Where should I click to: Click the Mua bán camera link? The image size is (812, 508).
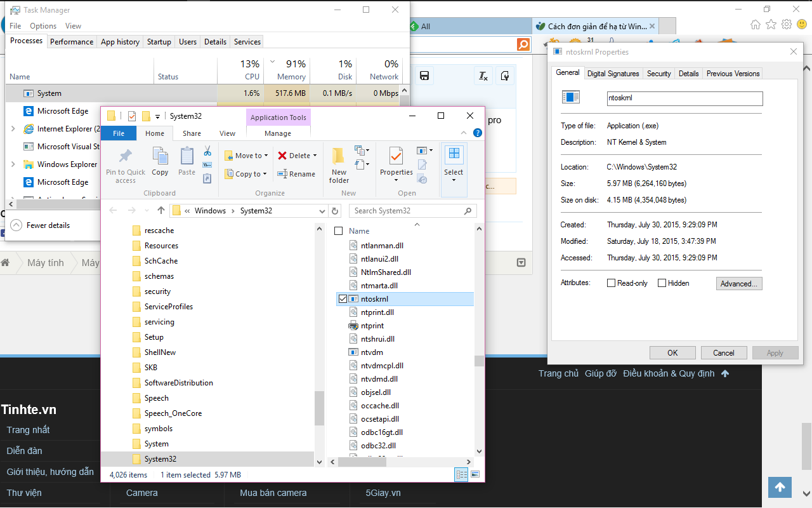pyautogui.click(x=273, y=493)
